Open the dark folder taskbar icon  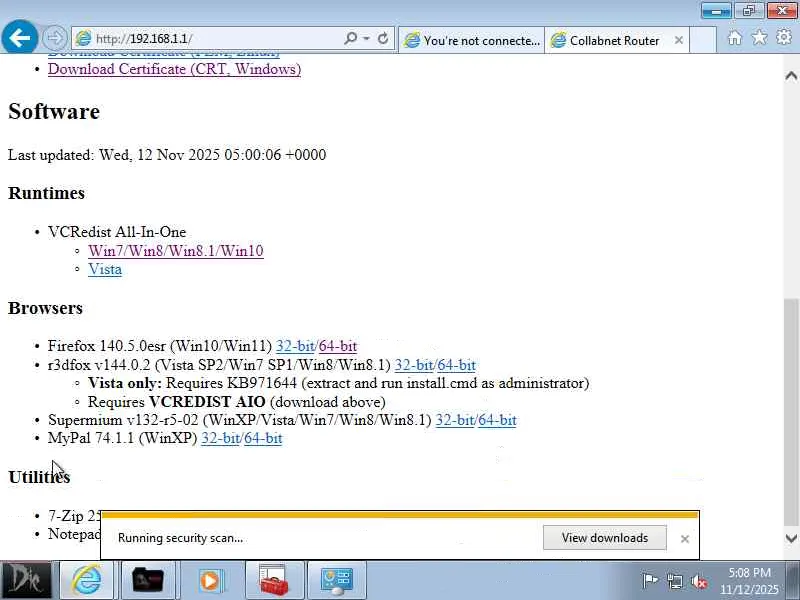tap(147, 580)
